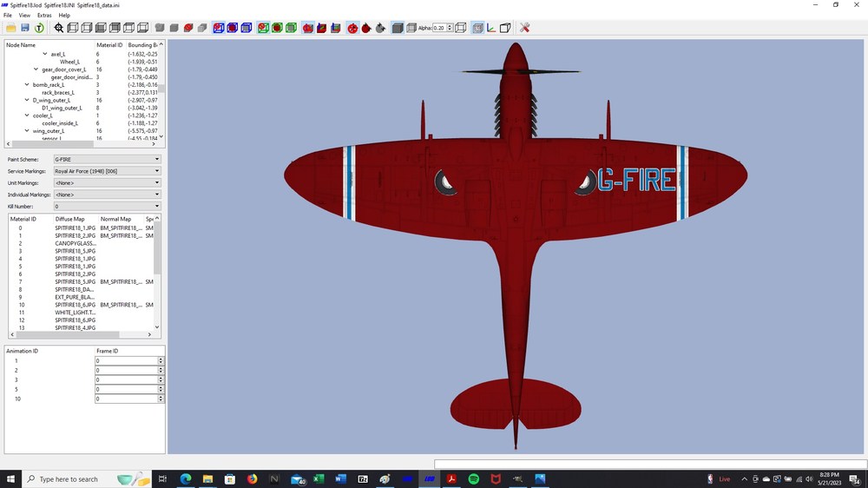
Task: Toggle the dark red cube in blue wireframe icon
Action: (x=233, y=28)
